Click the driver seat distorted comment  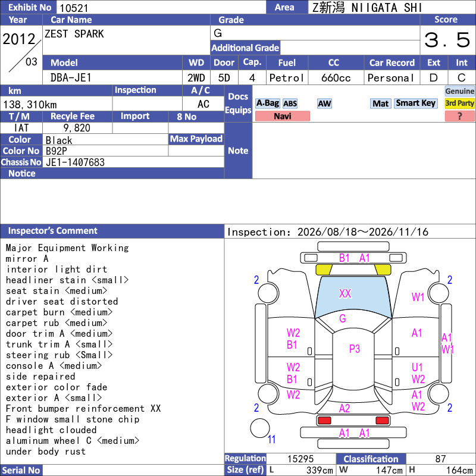pos(62,302)
